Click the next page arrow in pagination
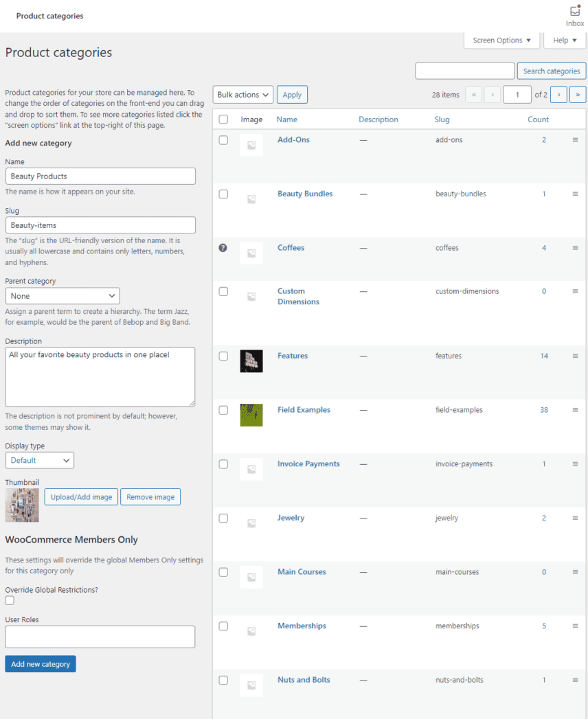The width and height of the screenshot is (588, 719). 558,94
